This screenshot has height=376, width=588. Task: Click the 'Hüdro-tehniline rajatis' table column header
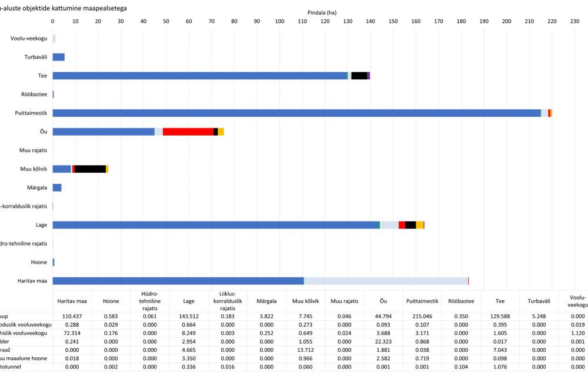pos(150,301)
